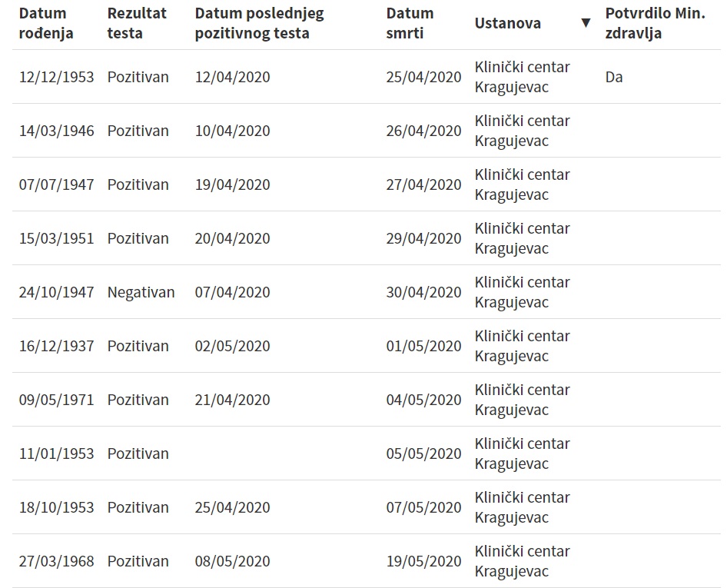The height and width of the screenshot is (588, 727).
Task: Click Klinički centar Kragujevac in first row
Action: tap(523, 77)
